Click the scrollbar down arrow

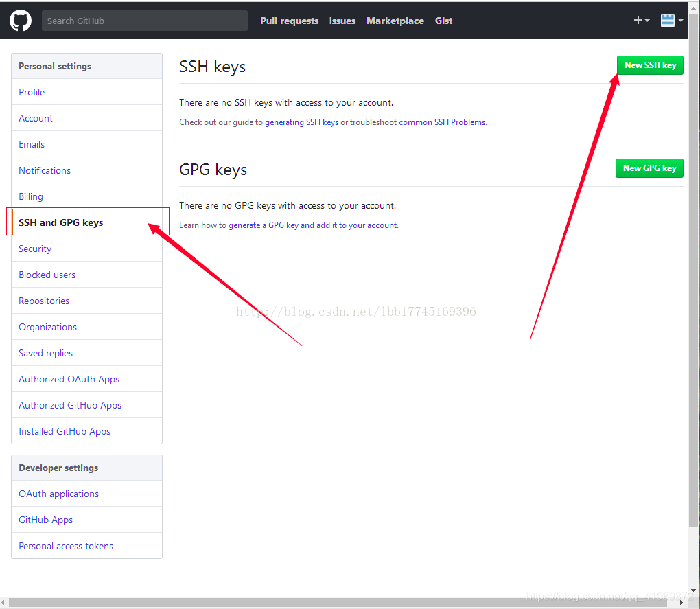(x=693, y=590)
